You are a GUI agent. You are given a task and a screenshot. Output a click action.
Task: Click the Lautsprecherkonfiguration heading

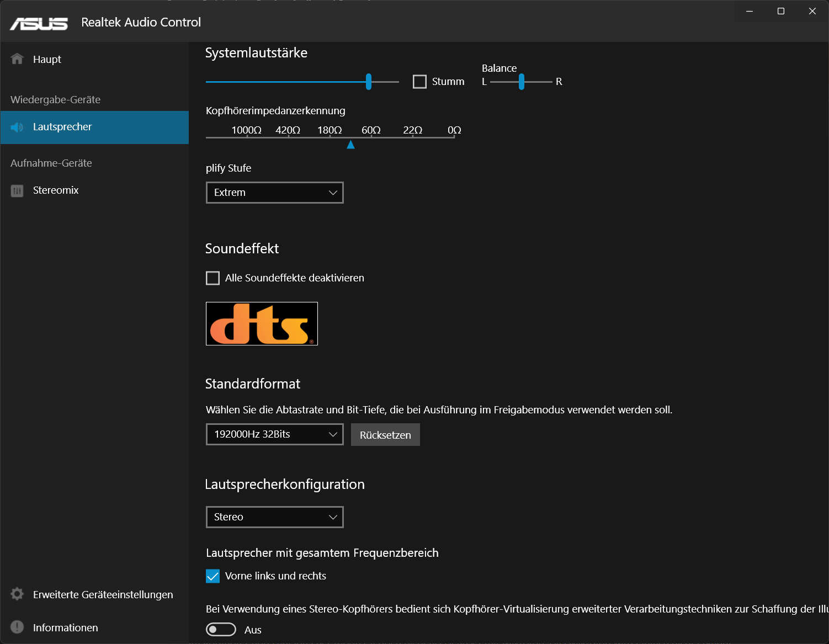[x=285, y=485]
